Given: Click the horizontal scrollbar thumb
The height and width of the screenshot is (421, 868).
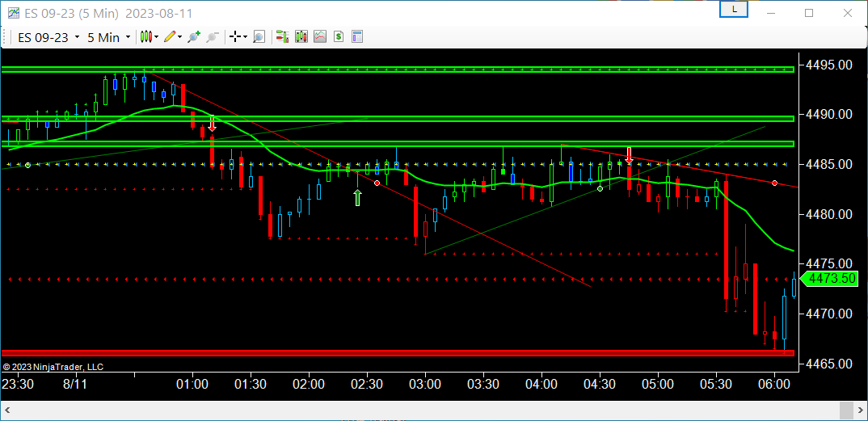Looking at the screenshot, I should click(846, 410).
